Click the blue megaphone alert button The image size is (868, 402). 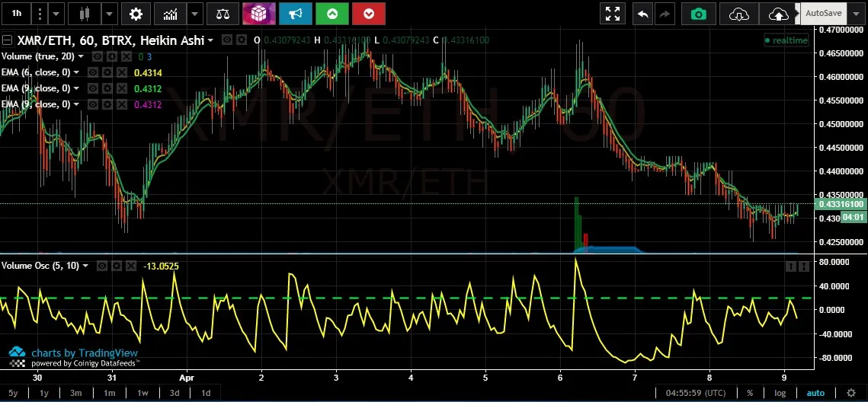click(x=296, y=14)
